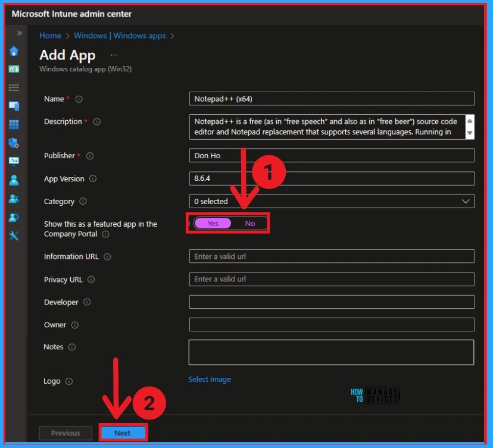Open Endpoint security shield icon
The height and width of the screenshot is (448, 493).
tap(14, 143)
